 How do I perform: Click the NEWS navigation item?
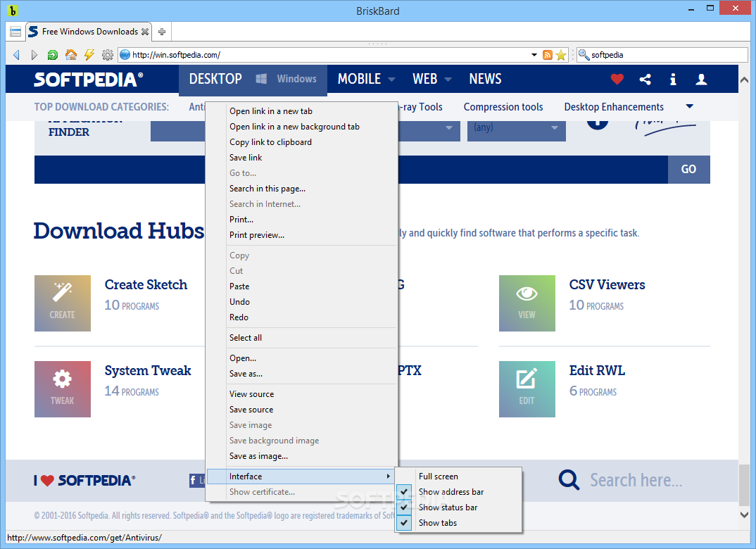485,79
